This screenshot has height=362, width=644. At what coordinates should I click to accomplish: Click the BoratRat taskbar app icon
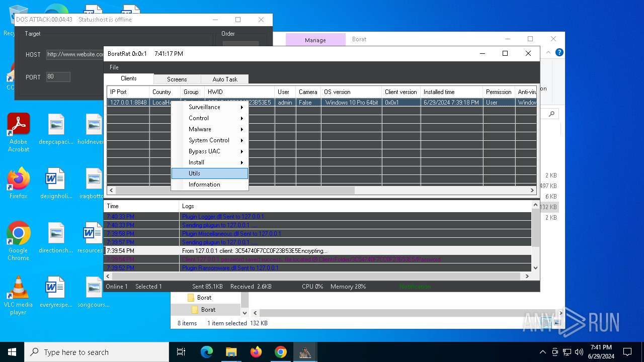(x=305, y=352)
